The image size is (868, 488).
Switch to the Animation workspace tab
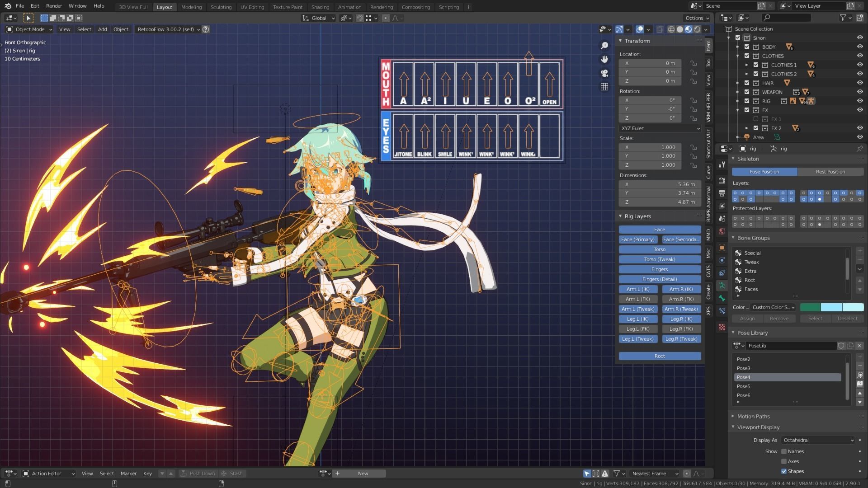tap(349, 7)
